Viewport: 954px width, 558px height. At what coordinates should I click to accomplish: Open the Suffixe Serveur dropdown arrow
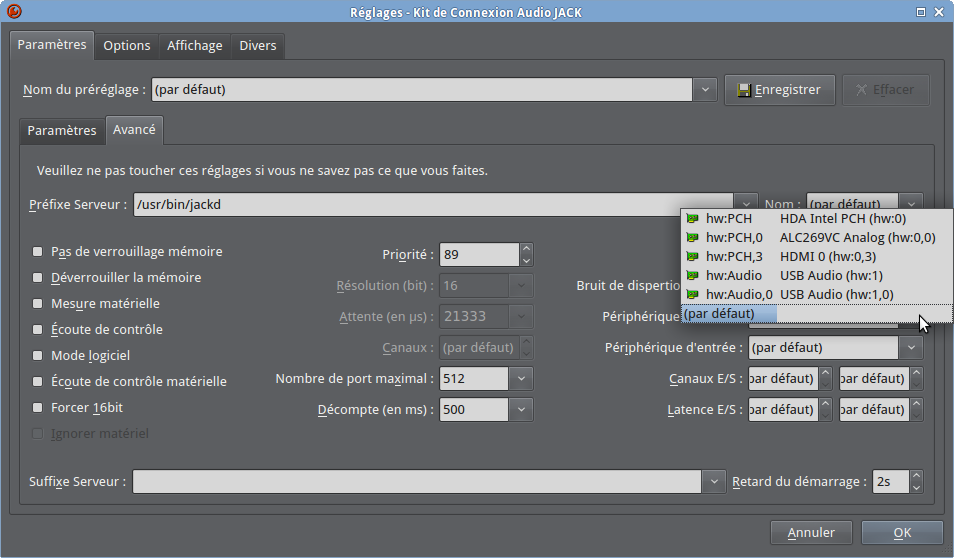click(714, 481)
